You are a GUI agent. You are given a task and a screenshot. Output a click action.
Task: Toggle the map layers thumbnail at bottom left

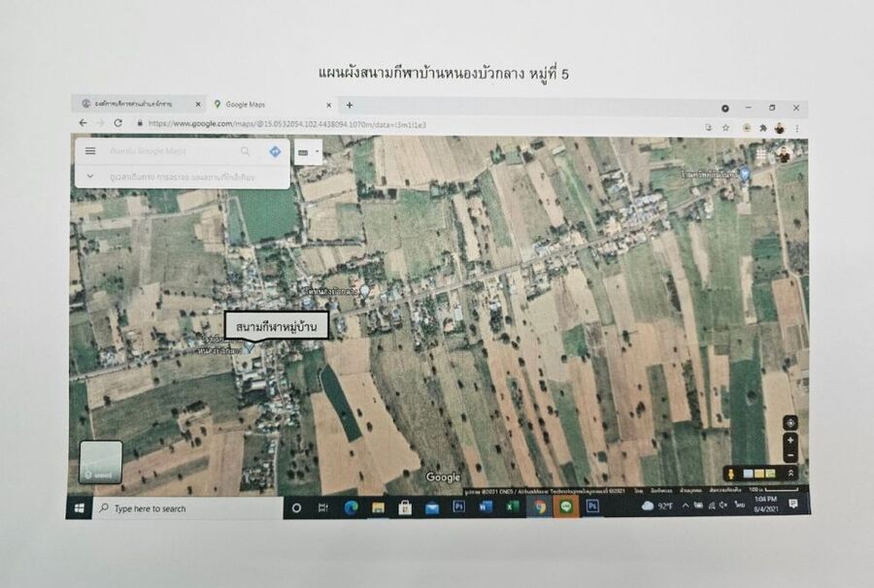tap(101, 462)
